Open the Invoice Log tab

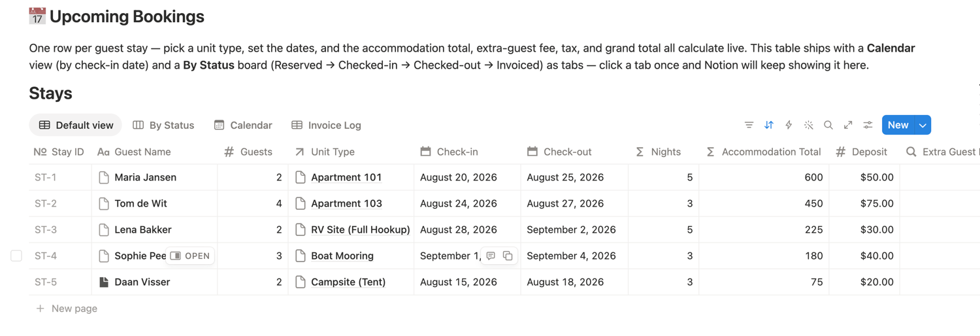[x=326, y=125]
